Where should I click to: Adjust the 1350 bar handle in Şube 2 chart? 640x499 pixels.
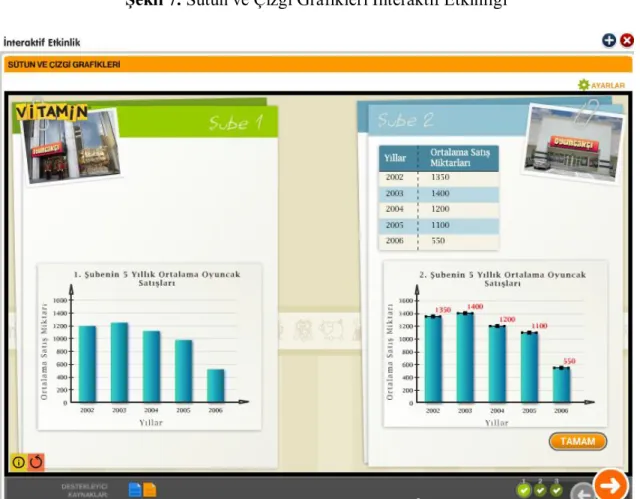433,317
